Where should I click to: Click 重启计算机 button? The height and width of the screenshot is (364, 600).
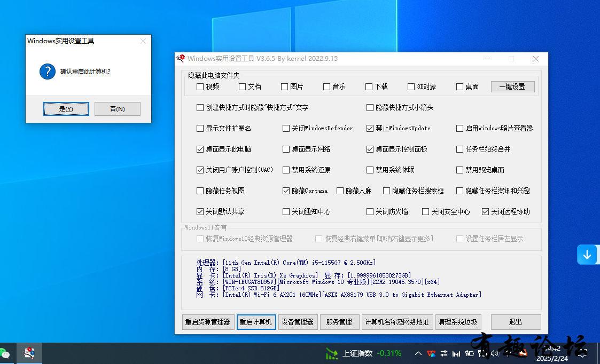(256, 322)
